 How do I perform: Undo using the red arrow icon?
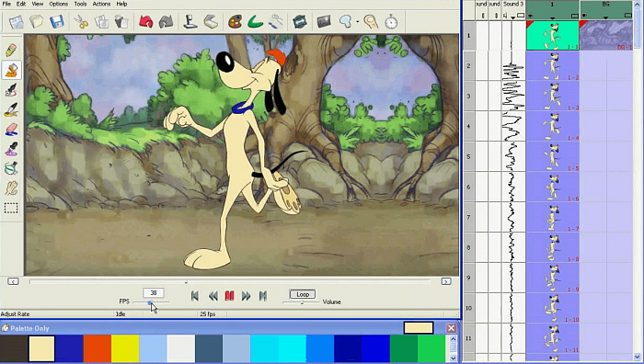click(145, 22)
